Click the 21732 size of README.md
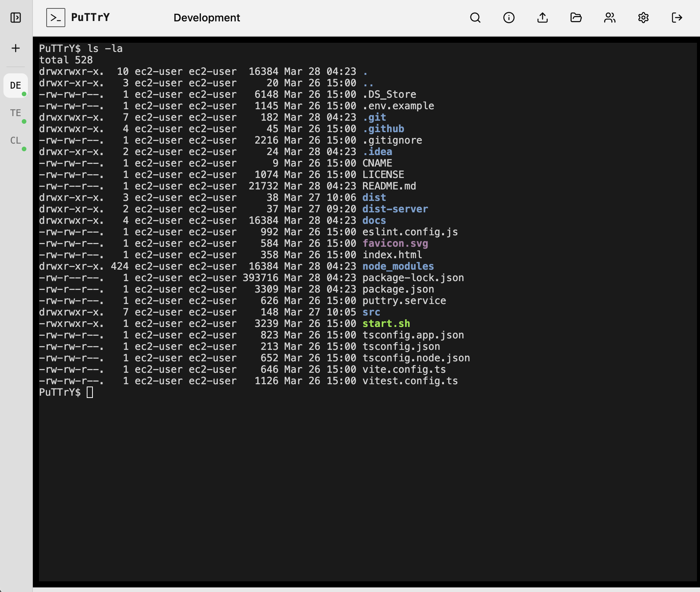This screenshot has height=592, width=700. tap(264, 186)
